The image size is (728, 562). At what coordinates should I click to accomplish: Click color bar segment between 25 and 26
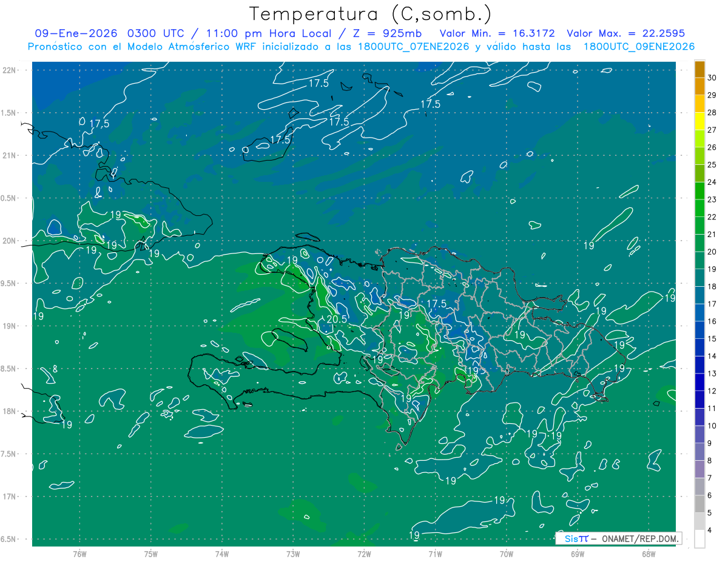[699, 156]
